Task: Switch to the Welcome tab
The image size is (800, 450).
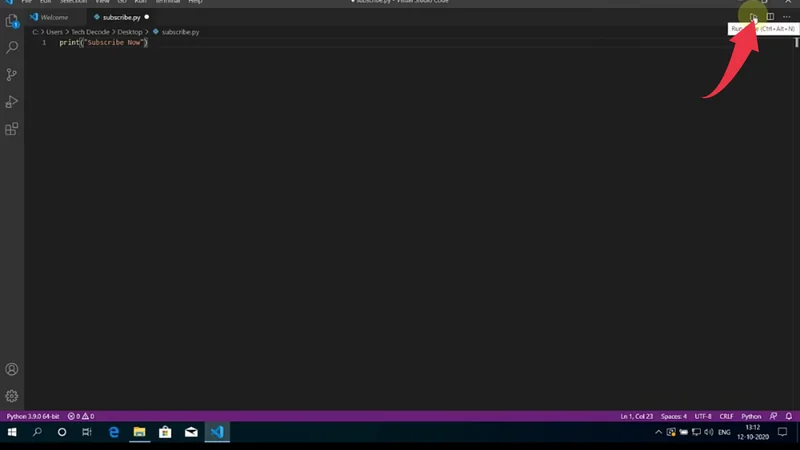Action: 54,17
